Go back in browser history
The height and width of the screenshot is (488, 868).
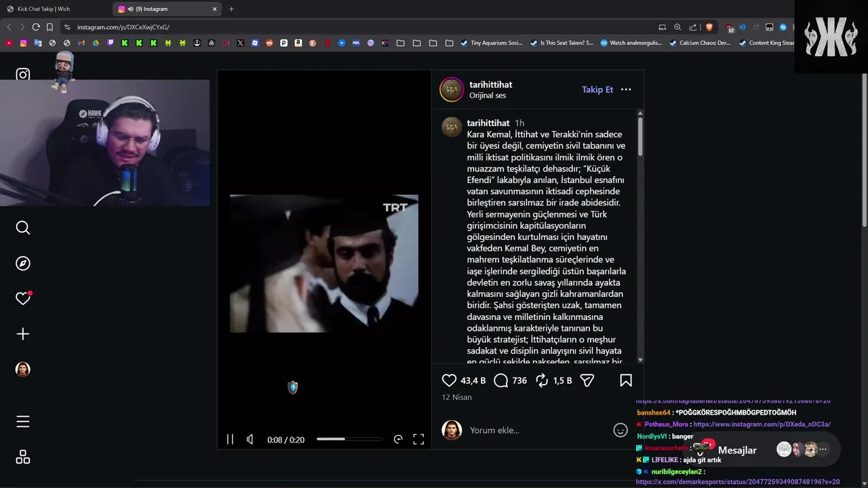pyautogui.click(x=9, y=27)
